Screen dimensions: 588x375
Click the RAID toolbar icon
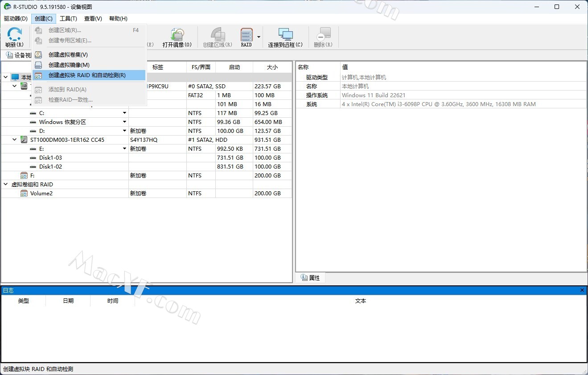pos(247,37)
